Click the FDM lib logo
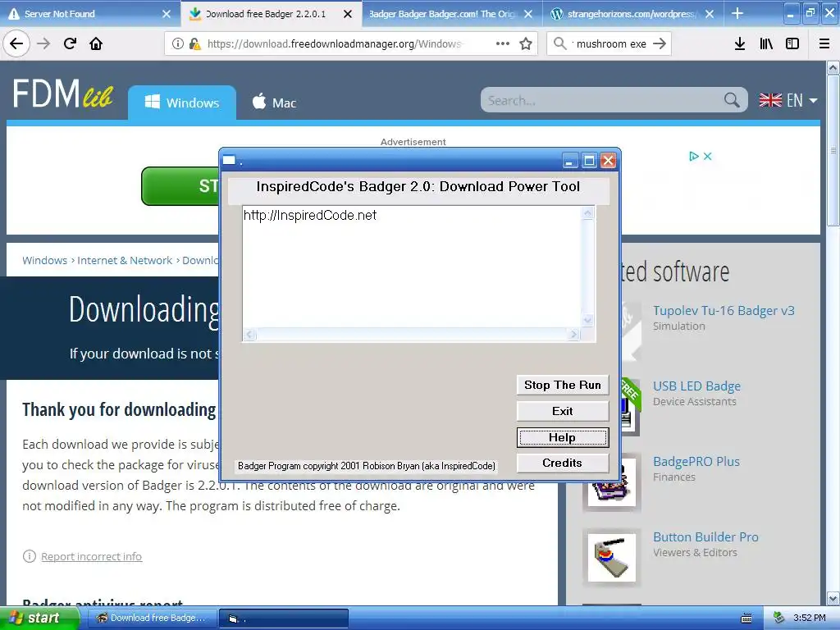This screenshot has height=630, width=840. (x=62, y=94)
